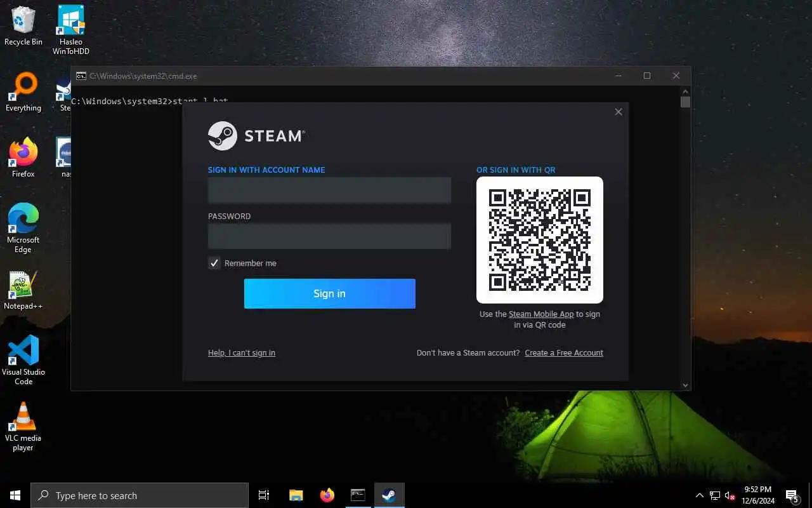Image resolution: width=812 pixels, height=508 pixels.
Task: Open the notification center icon
Action: click(792, 495)
